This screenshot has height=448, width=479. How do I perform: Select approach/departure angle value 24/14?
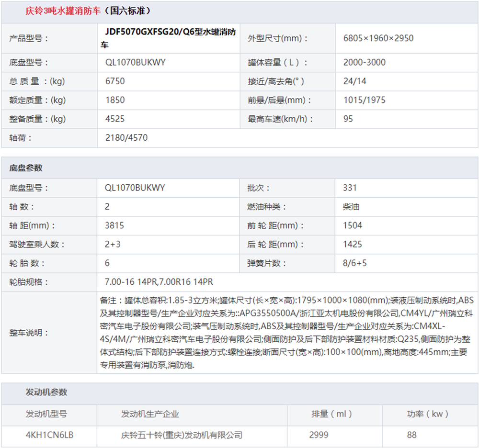354,81
